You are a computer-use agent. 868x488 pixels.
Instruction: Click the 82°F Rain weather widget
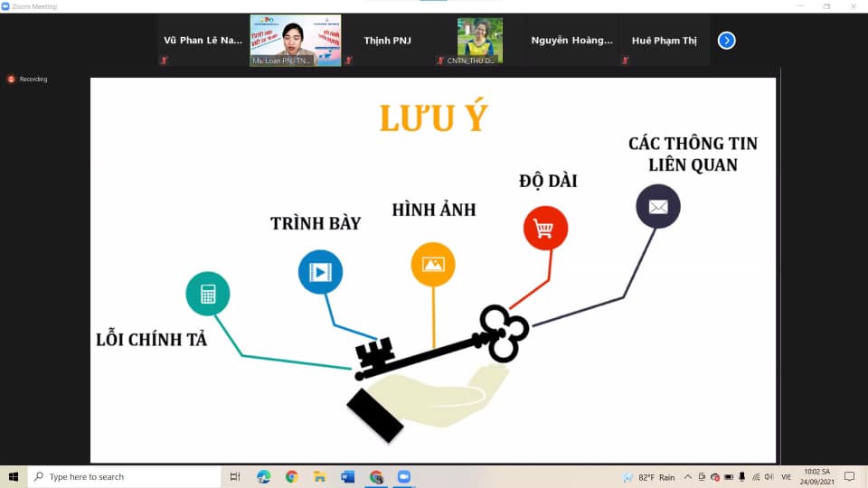tap(649, 476)
